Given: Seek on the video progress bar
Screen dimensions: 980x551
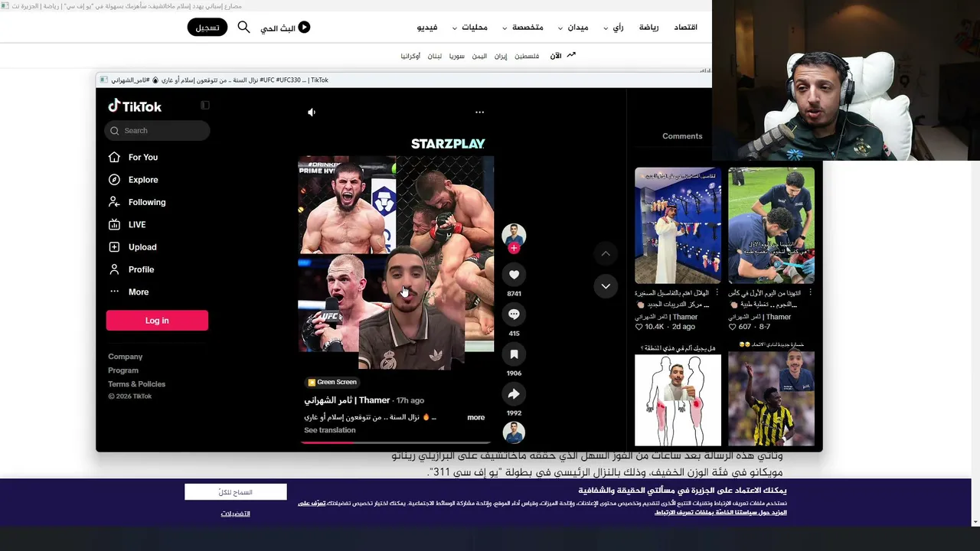Looking at the screenshot, I should pyautogui.click(x=396, y=442).
